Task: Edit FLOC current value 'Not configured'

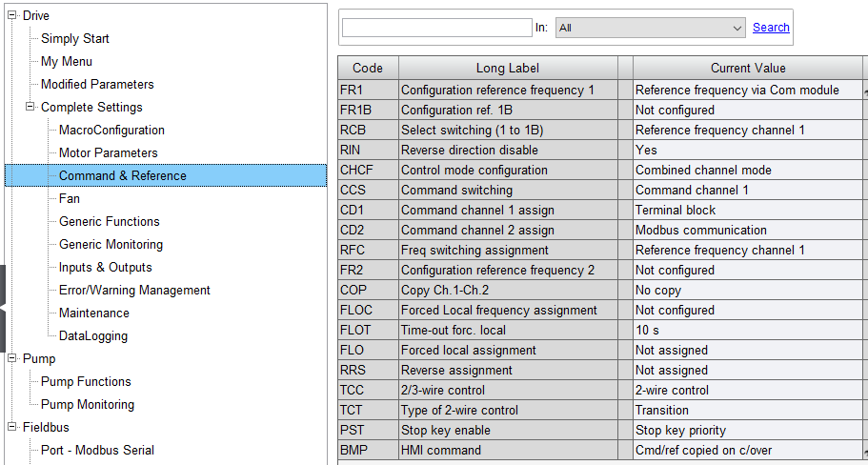Action: [x=748, y=310]
